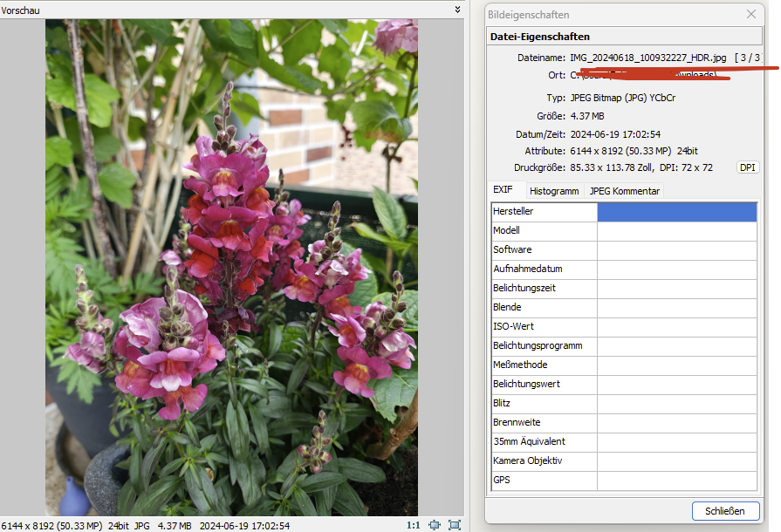781x532 pixels.
Task: Click the file name IMG_20240618_100932227_HDR.jpg
Action: 647,58
